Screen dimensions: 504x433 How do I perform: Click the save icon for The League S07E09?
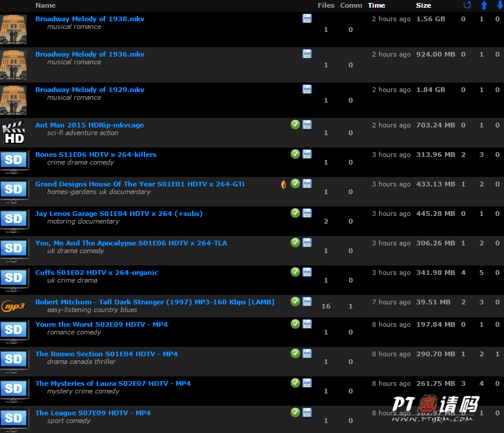[x=307, y=412]
